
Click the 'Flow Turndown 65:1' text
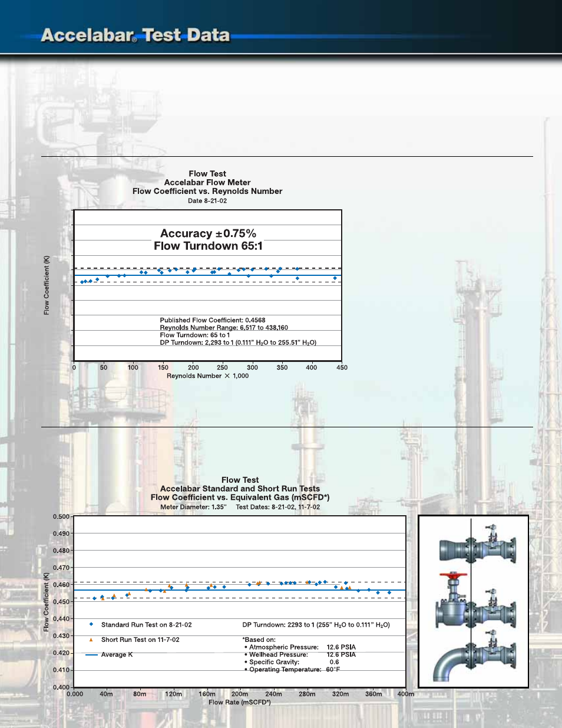coord(208,246)
